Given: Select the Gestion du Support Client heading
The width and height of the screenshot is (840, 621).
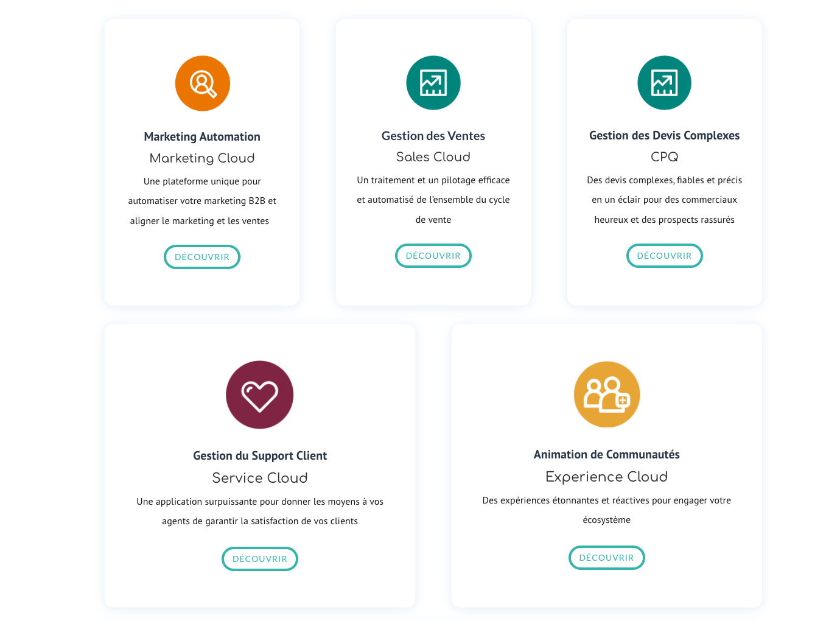Looking at the screenshot, I should (x=260, y=456).
